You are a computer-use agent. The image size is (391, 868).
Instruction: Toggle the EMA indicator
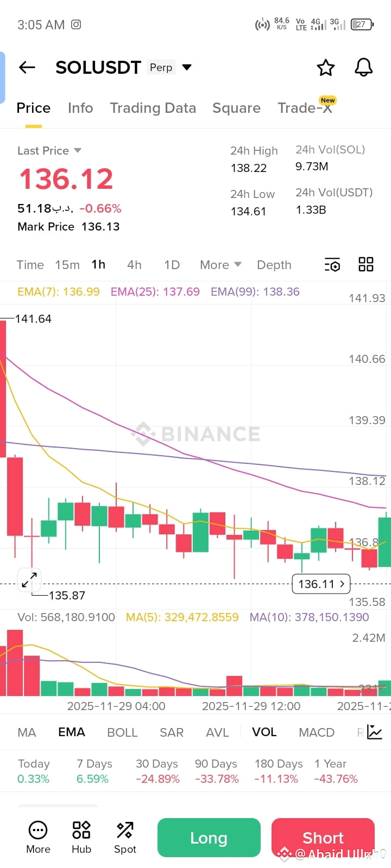coord(72,732)
